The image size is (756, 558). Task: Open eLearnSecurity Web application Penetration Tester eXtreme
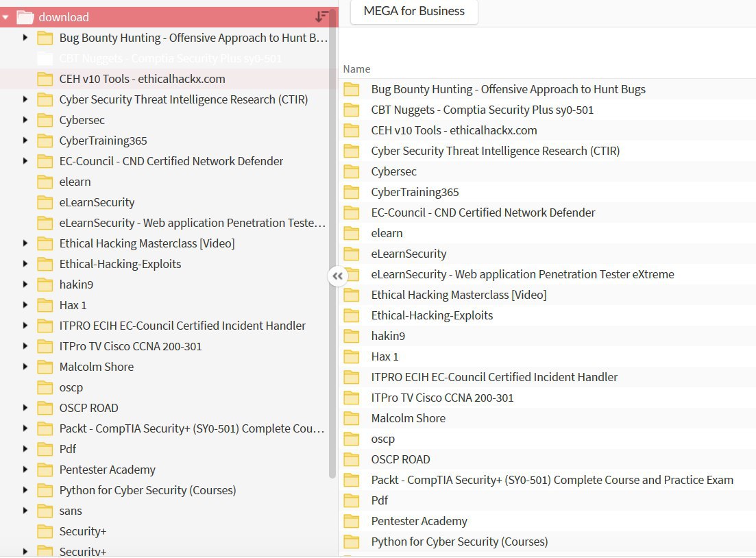click(523, 274)
